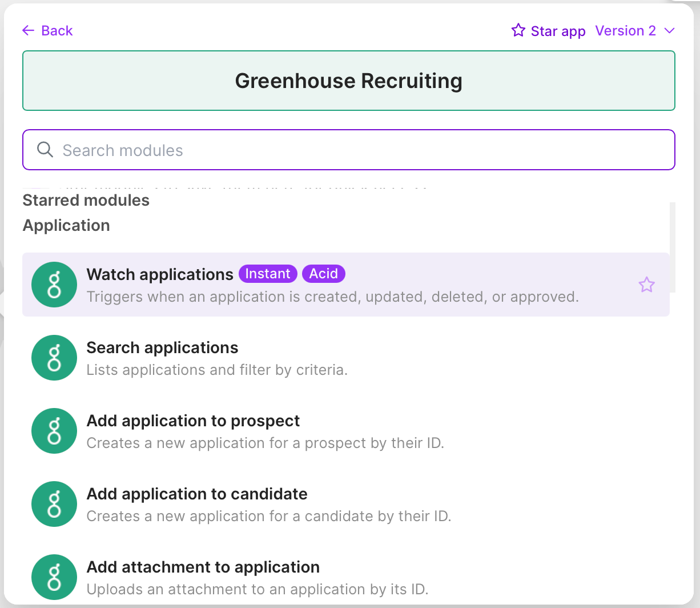Click description 'Creates a new application for a candidate'
The image size is (700, 608).
click(269, 516)
